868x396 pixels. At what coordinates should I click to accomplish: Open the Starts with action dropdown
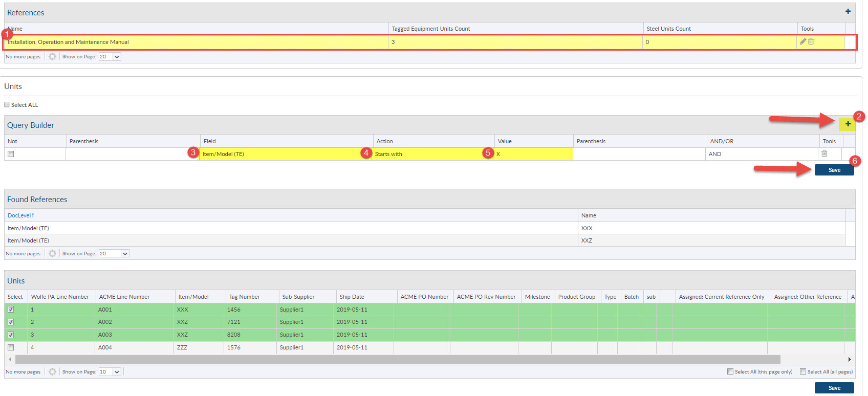433,154
